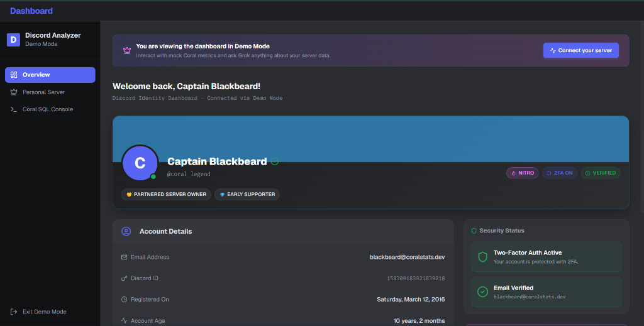644x326 pixels.
Task: Click the clock icon next to Registered On
Action: (124, 300)
